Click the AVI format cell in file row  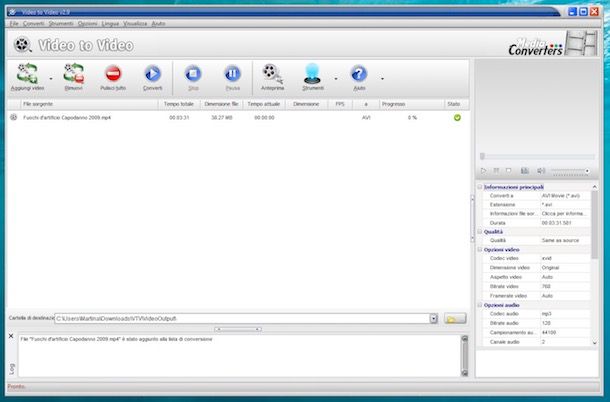366,118
